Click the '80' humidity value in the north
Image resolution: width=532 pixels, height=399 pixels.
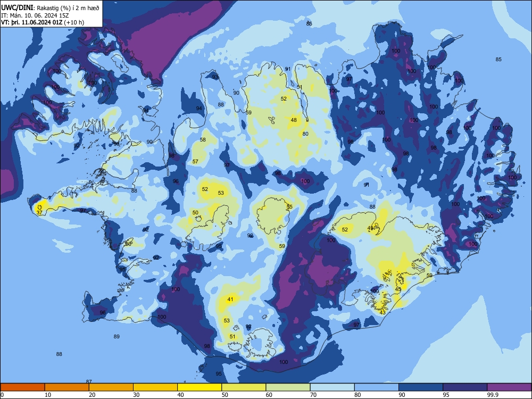point(305,134)
